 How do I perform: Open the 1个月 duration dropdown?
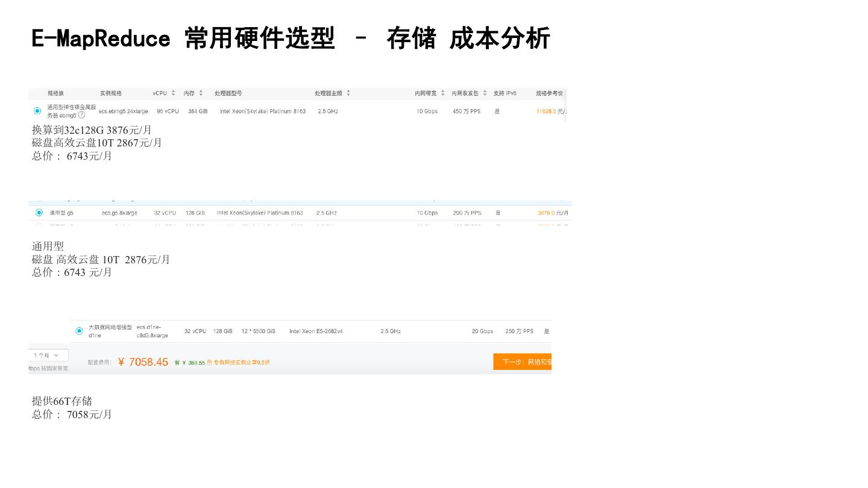(x=48, y=355)
